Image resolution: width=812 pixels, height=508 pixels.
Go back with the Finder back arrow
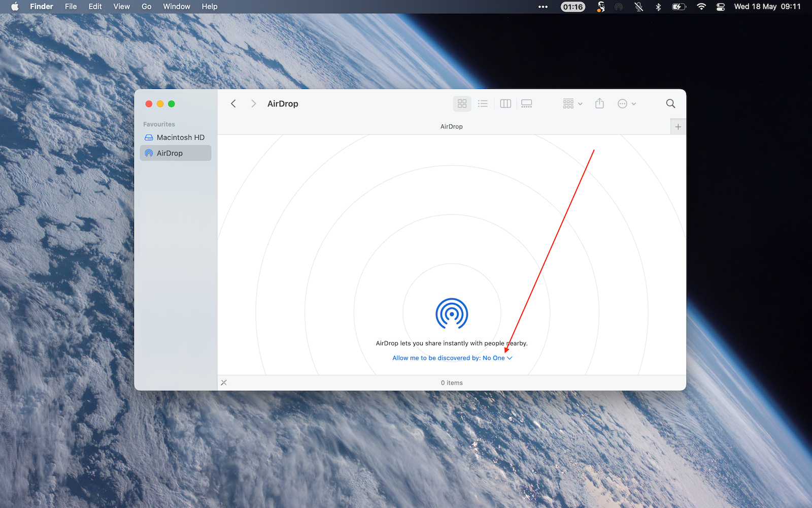point(233,104)
